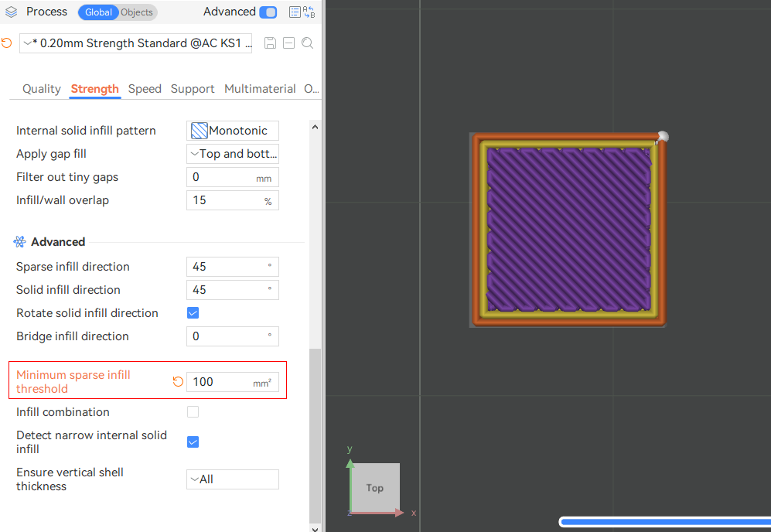Open Ensure vertical shell thickness dropdown
The height and width of the screenshot is (532, 771).
pyautogui.click(x=233, y=479)
